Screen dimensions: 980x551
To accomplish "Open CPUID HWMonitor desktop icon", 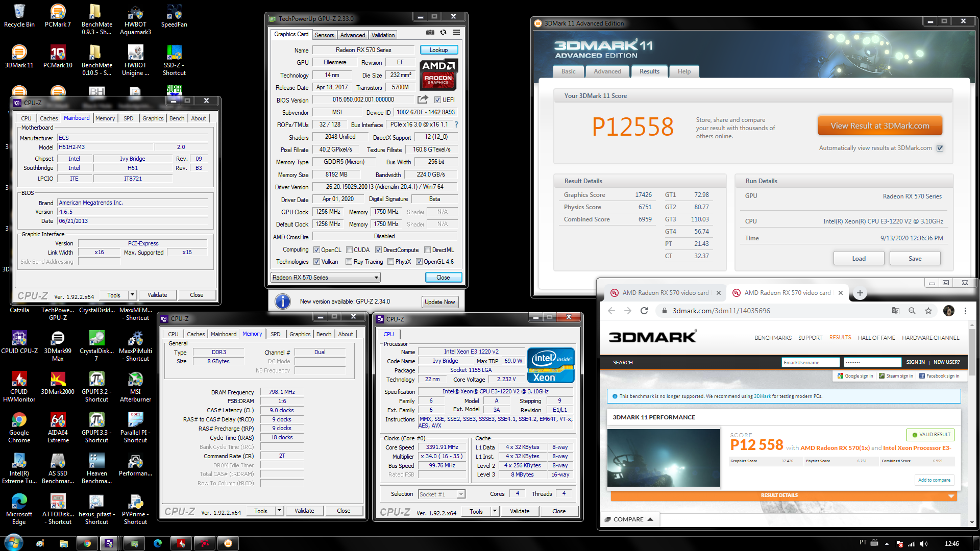I will (19, 387).
